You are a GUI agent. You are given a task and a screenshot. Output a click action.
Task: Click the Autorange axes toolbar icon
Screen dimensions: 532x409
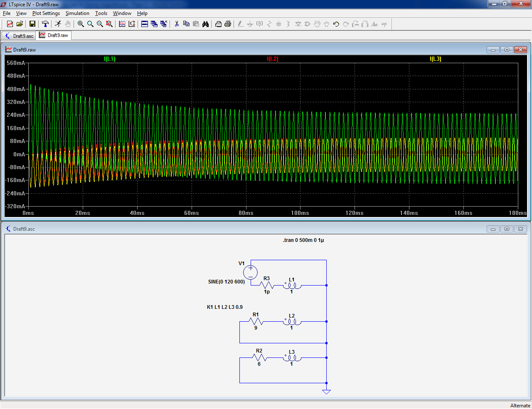pos(132,24)
